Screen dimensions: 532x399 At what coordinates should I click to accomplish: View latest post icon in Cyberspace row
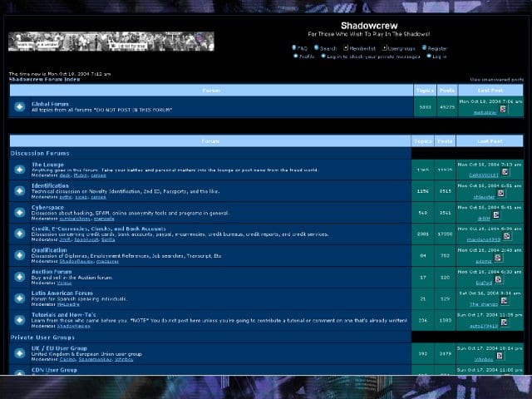[496, 215]
